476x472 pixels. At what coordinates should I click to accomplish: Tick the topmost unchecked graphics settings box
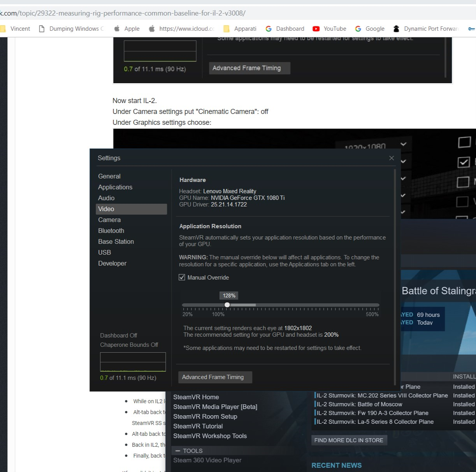(x=464, y=142)
